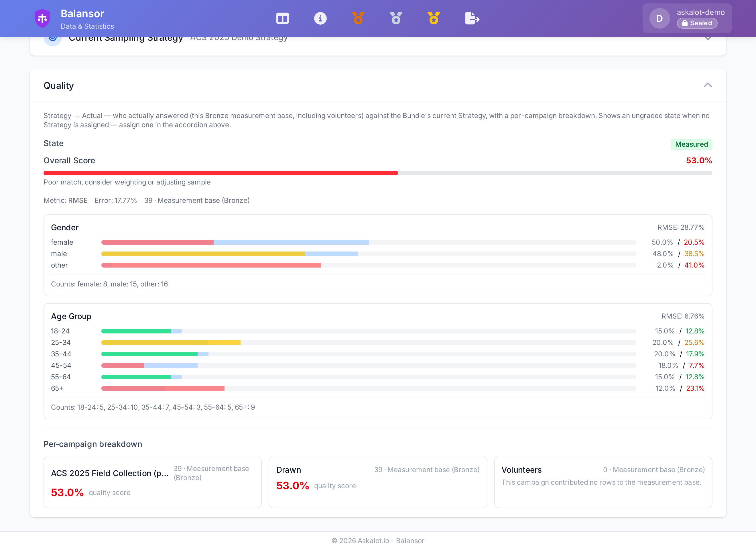Click the 18-24 age group row label
756x550 pixels.
point(60,331)
